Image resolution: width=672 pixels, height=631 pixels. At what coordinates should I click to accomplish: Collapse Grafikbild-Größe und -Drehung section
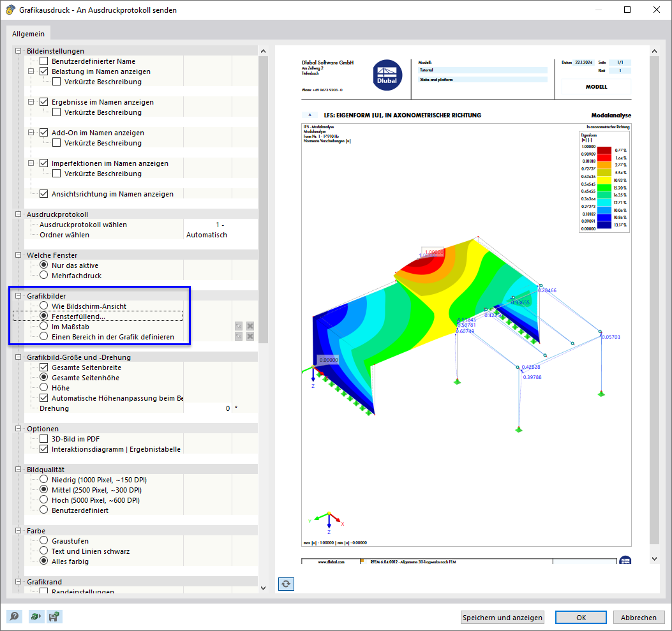pyautogui.click(x=18, y=357)
